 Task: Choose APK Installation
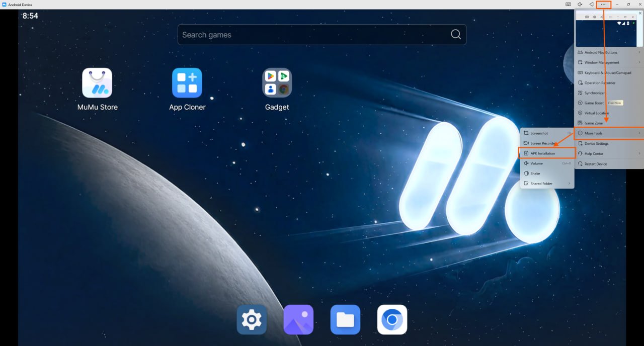(x=547, y=153)
